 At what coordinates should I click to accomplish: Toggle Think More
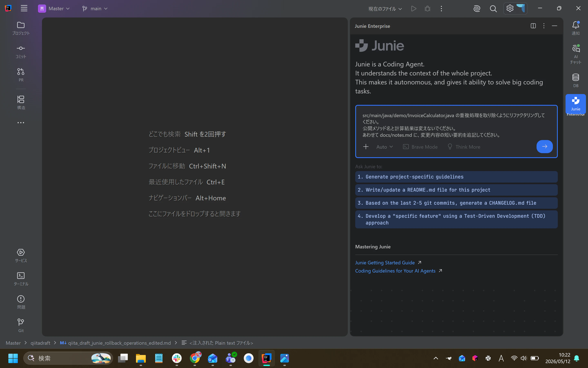pos(464,147)
